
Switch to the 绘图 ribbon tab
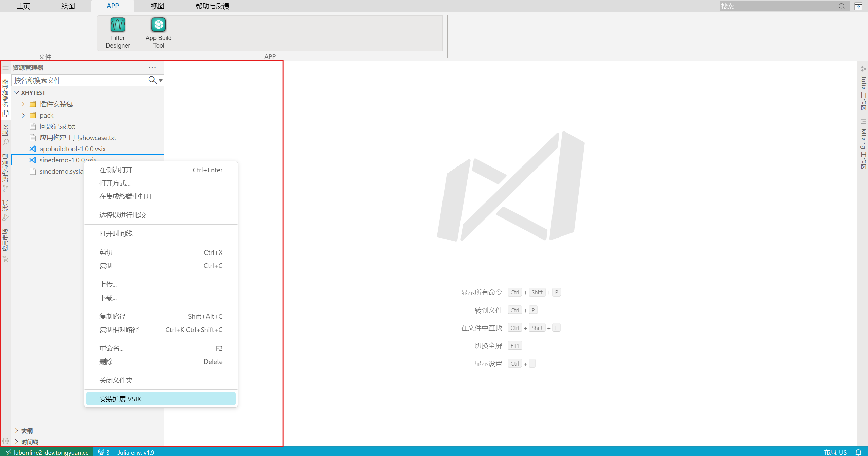click(x=68, y=6)
